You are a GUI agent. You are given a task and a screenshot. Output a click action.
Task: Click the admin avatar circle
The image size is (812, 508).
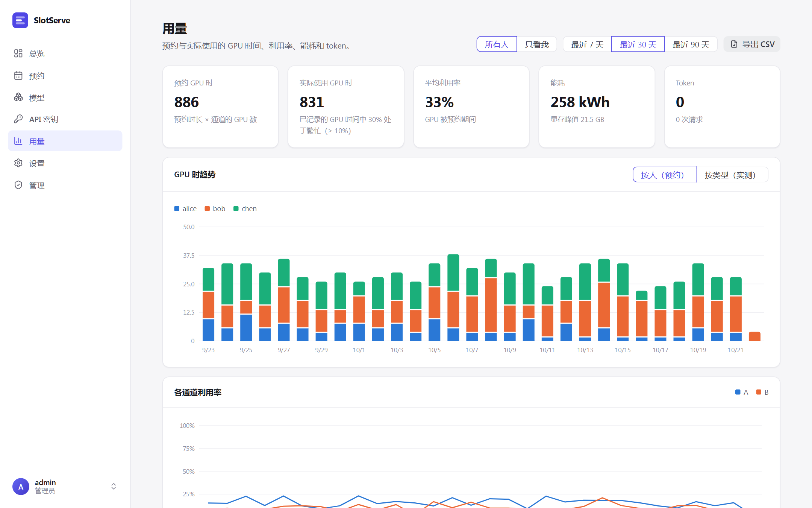click(x=21, y=487)
